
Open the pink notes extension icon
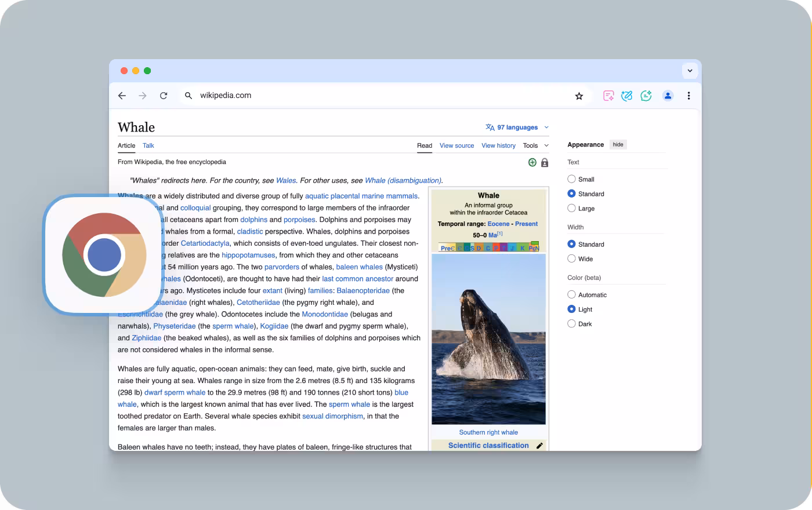pyautogui.click(x=608, y=96)
